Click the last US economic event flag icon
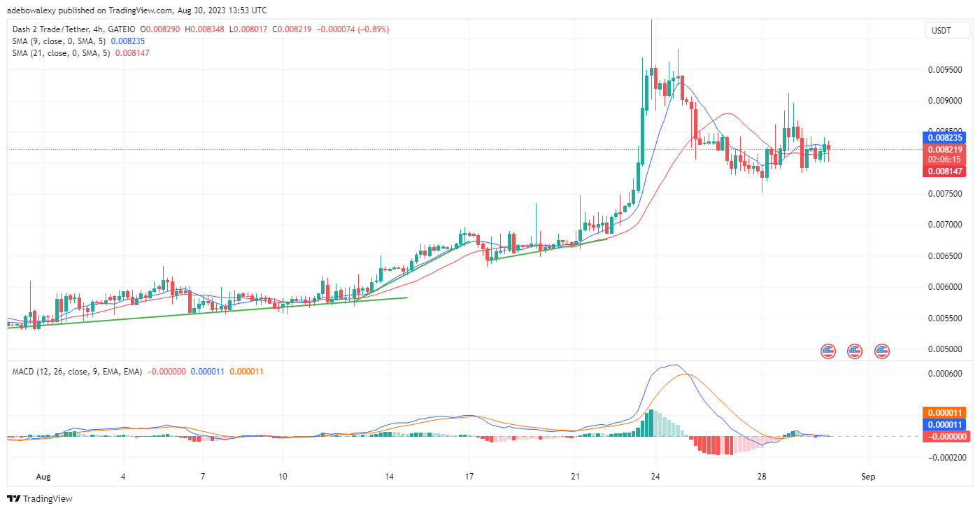 pos(881,351)
